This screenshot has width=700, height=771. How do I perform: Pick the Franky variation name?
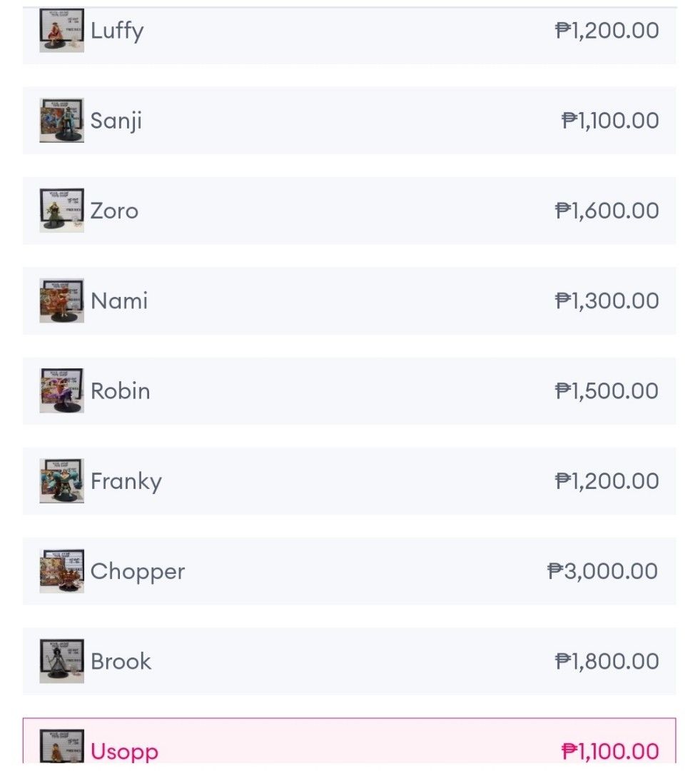pos(126,481)
